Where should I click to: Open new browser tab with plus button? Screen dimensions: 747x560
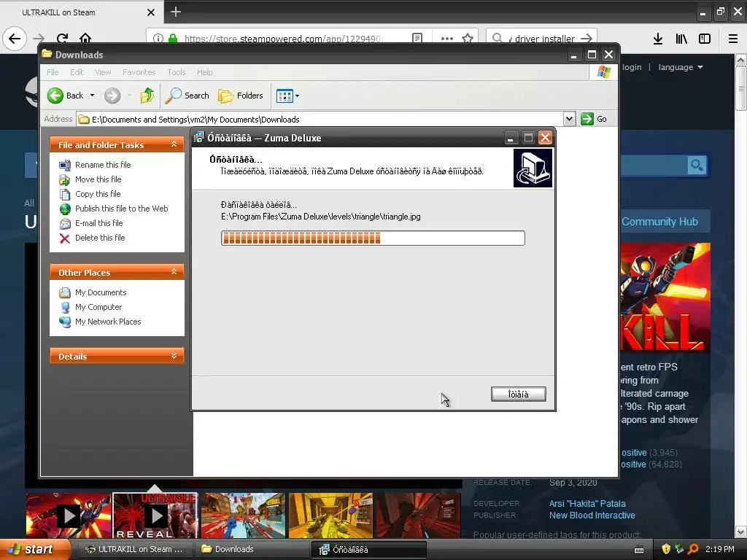coord(175,12)
